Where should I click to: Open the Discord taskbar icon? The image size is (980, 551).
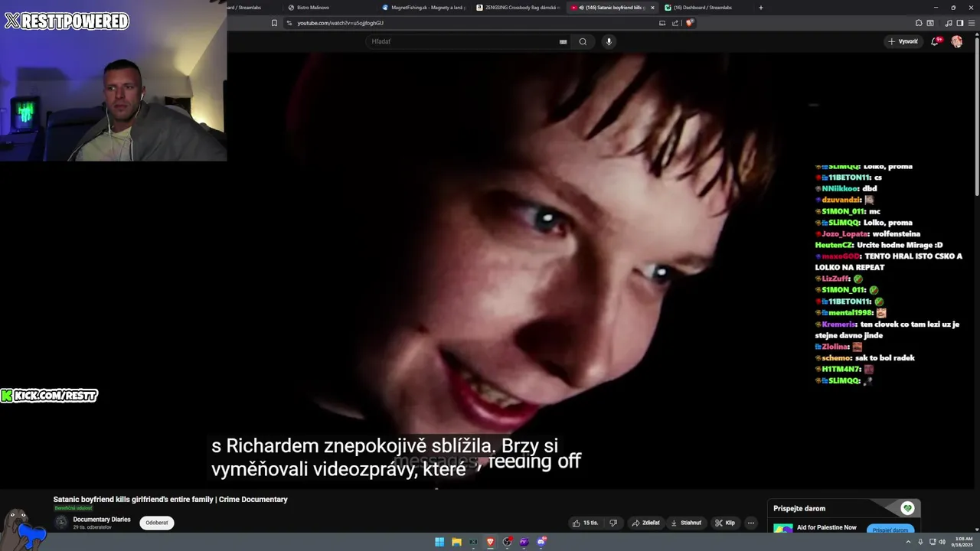point(542,542)
